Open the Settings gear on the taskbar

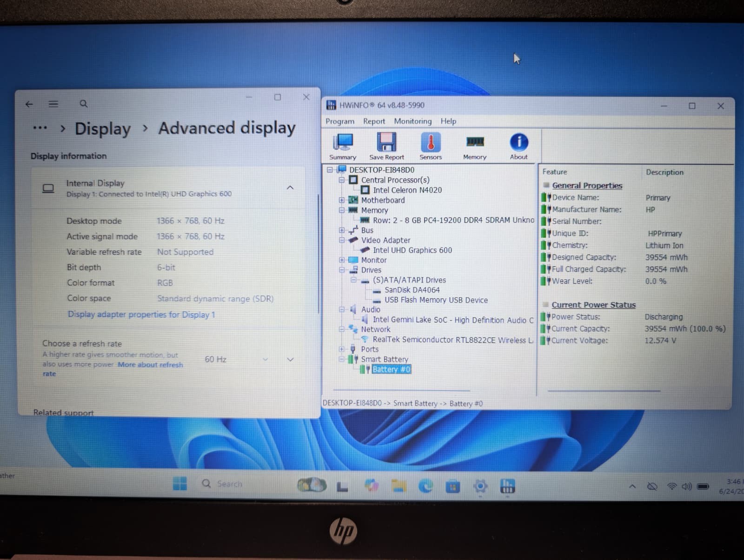pyautogui.click(x=480, y=487)
